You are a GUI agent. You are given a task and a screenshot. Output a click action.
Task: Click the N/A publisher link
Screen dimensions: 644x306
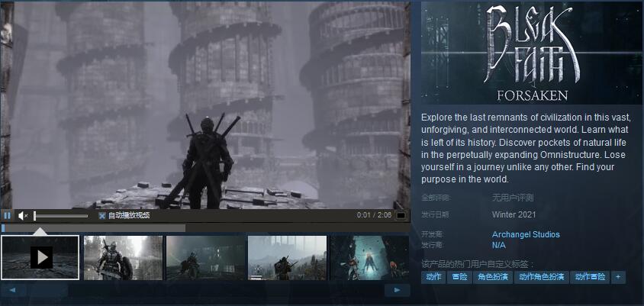click(498, 245)
